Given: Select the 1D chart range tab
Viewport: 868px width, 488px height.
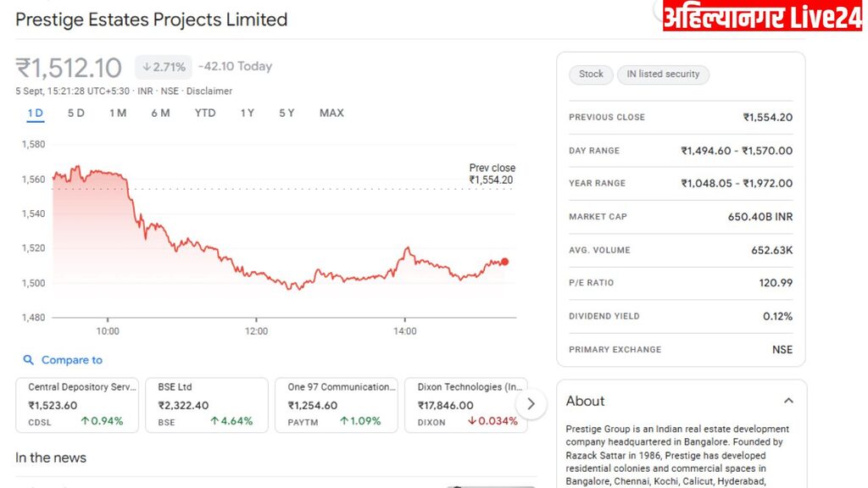Looking at the screenshot, I should click(35, 113).
